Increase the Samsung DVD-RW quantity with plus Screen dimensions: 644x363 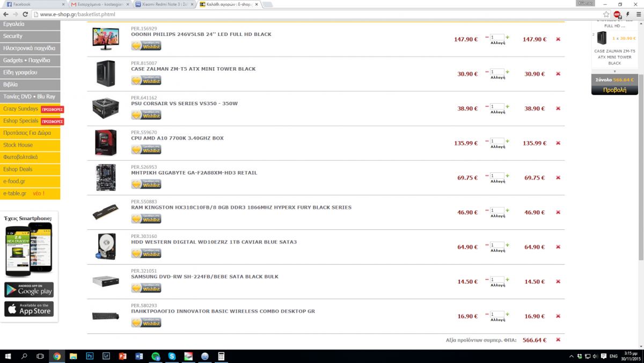pyautogui.click(x=507, y=280)
